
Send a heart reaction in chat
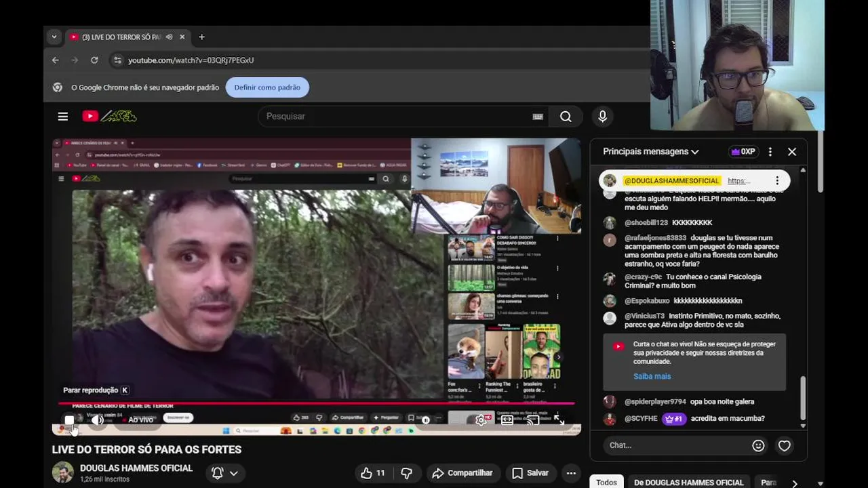pyautogui.click(x=785, y=445)
